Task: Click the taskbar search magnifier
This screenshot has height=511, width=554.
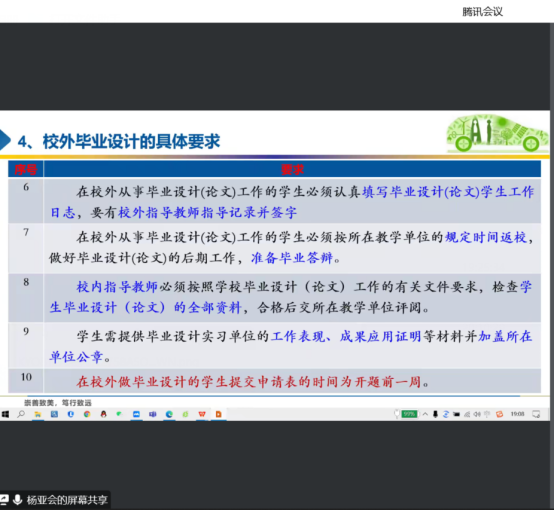Action: click(21, 414)
